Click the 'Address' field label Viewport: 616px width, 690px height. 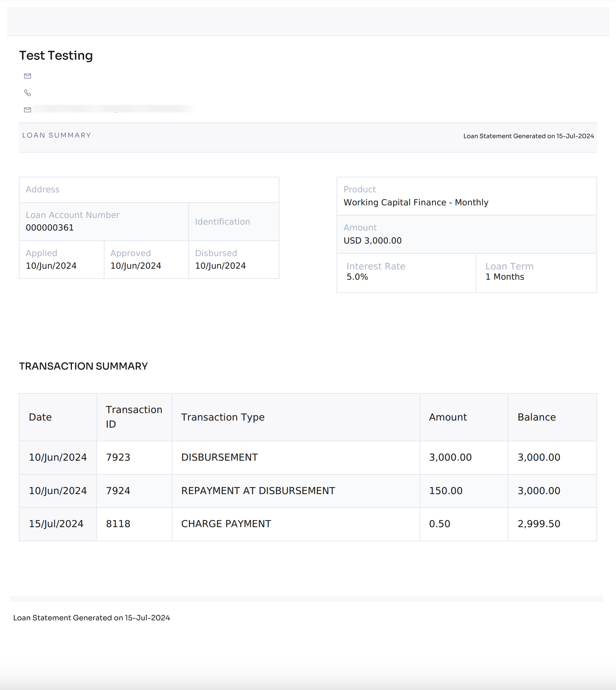point(42,190)
